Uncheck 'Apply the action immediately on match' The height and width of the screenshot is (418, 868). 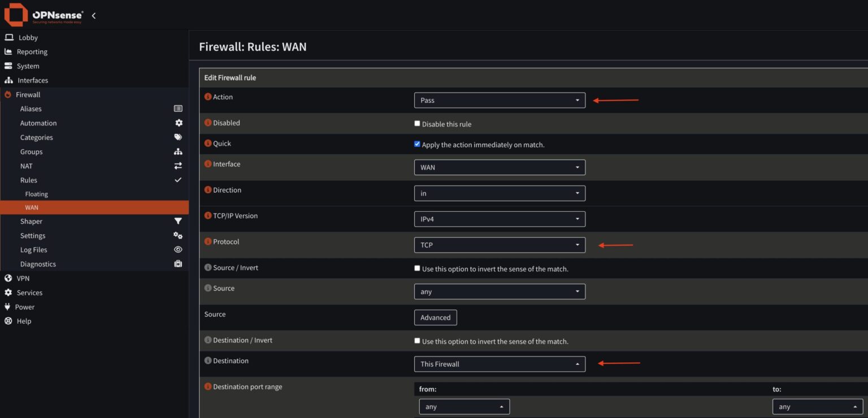[417, 144]
